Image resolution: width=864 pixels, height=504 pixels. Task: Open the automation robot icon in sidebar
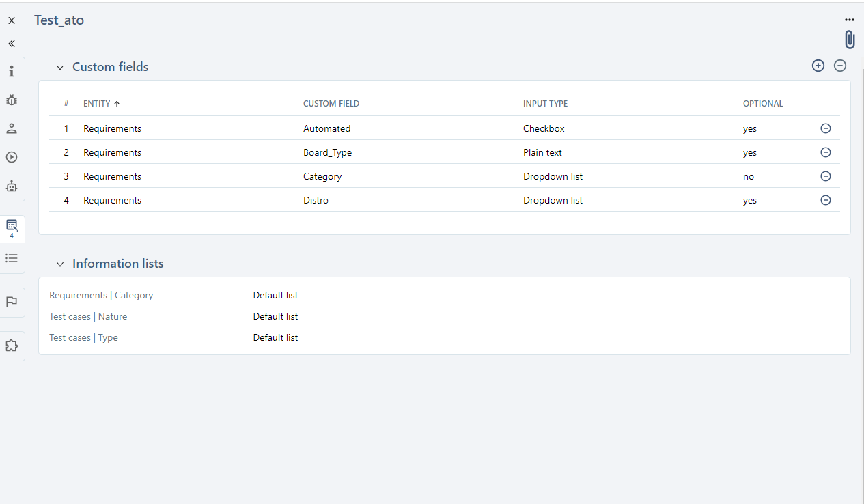pos(12,186)
